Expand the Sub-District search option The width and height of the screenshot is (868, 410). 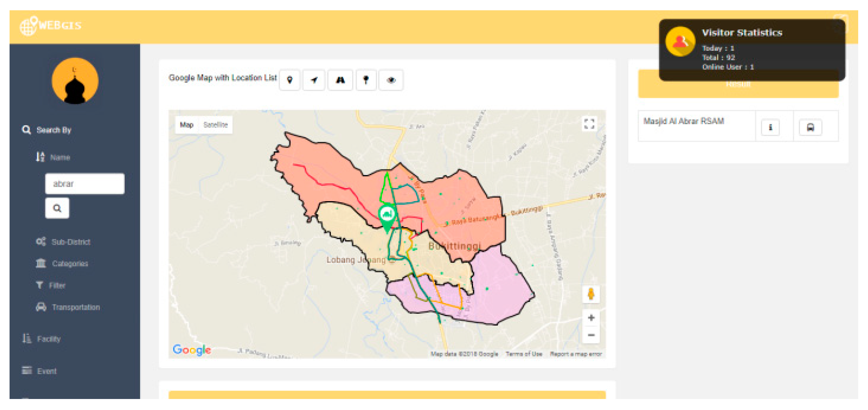point(71,242)
